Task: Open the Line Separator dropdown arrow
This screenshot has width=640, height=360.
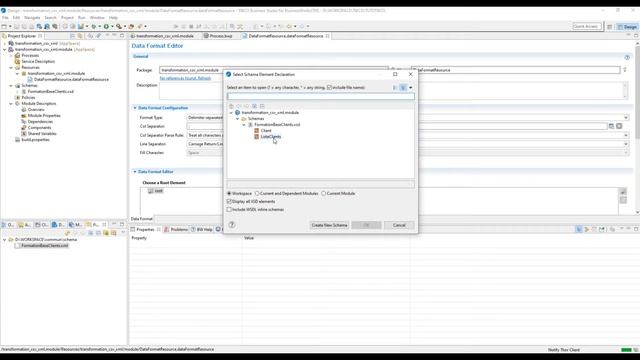Action: tap(626, 144)
